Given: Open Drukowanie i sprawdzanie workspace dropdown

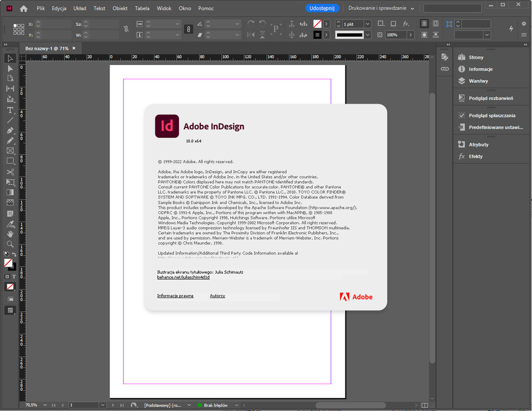Looking at the screenshot, I should click(x=381, y=8).
